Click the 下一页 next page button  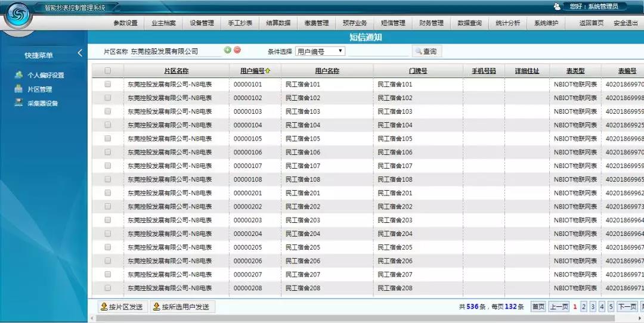click(x=627, y=306)
